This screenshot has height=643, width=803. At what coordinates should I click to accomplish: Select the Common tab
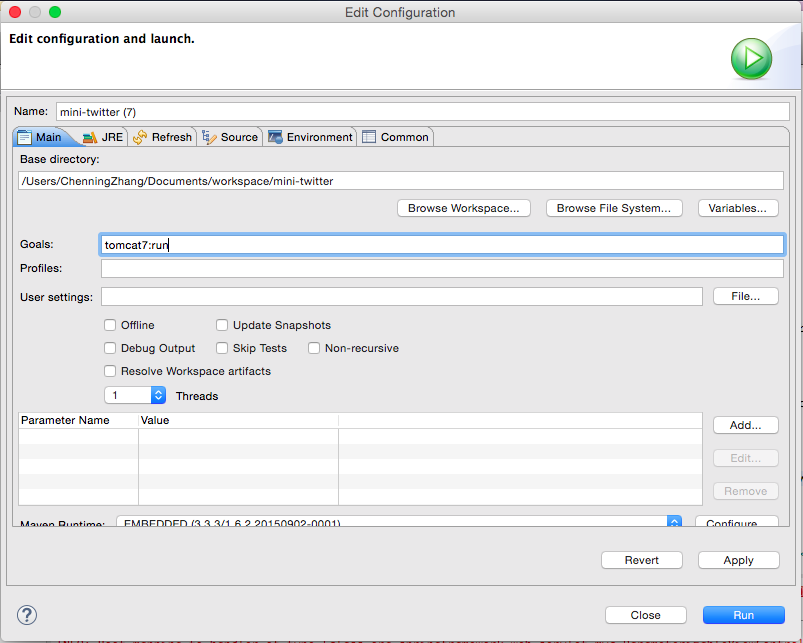point(396,137)
